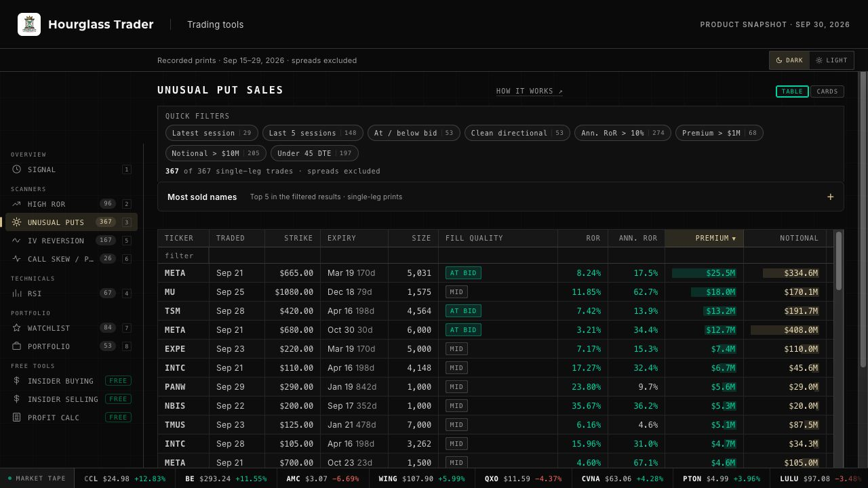This screenshot has width=868, height=488.
Task: Sort by the Size column header
Action: [x=413, y=238]
